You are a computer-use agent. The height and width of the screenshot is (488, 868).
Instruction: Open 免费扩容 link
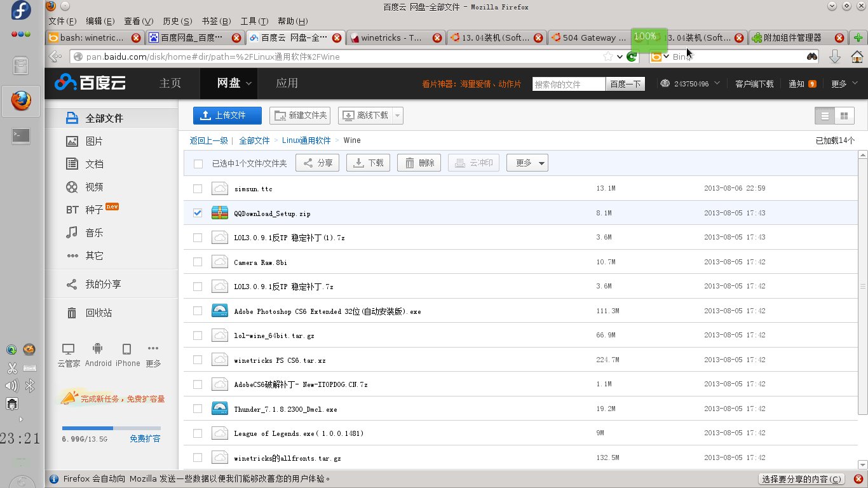pos(145,438)
